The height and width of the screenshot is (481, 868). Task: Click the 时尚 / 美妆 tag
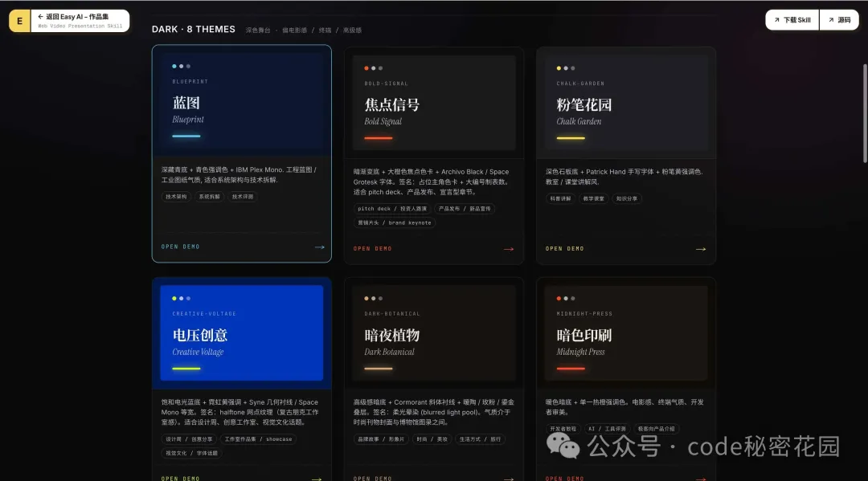[x=432, y=439]
